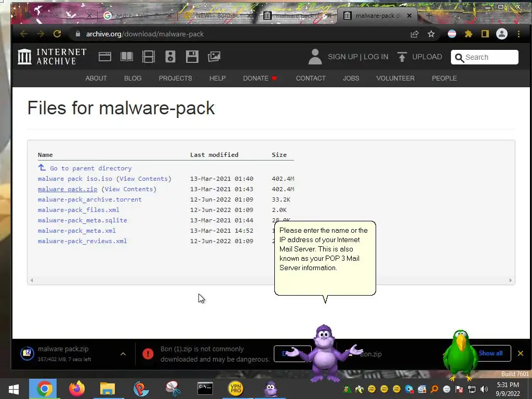Viewport: 532px width, 399px height.
Task: Open the CONTACT menu item
Action: tap(311, 78)
